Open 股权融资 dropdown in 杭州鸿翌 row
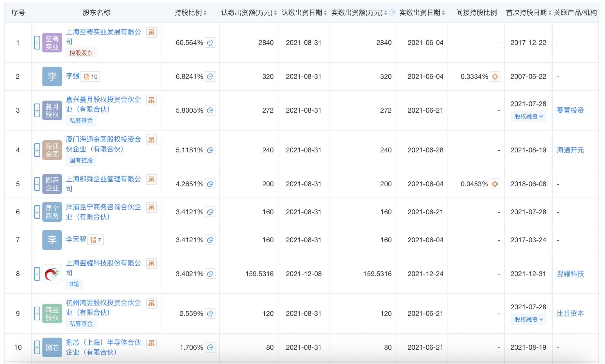 [x=528, y=319]
